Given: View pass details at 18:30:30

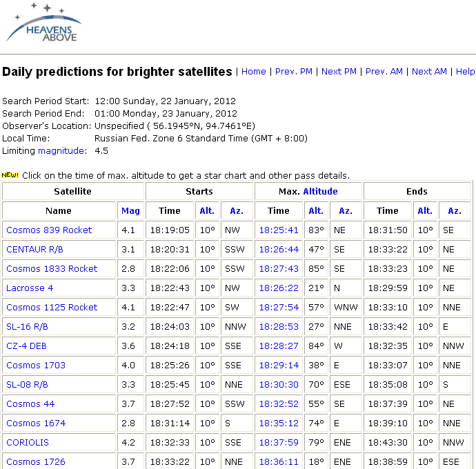Looking at the screenshot, I should [x=279, y=385].
